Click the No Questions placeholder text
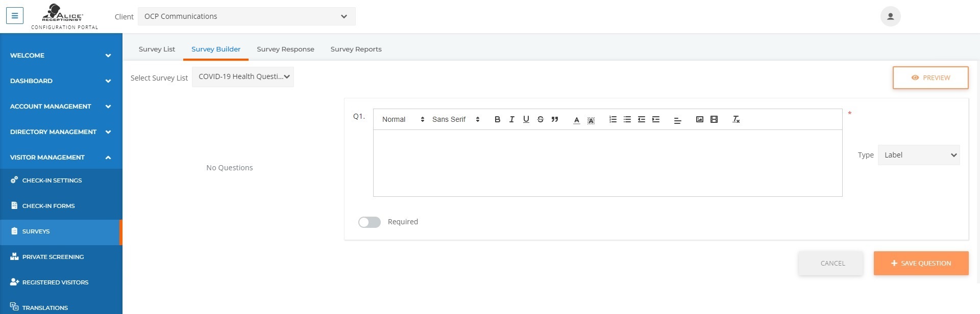 pos(229,168)
